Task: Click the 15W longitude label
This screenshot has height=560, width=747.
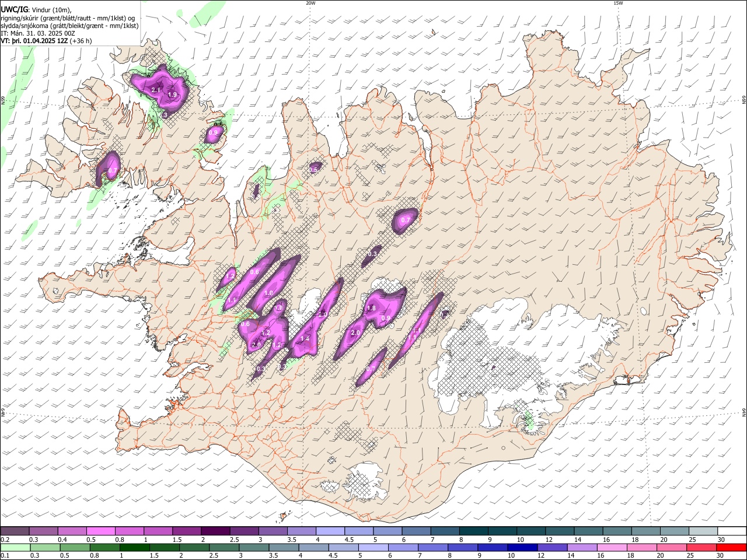Action: tap(618, 3)
